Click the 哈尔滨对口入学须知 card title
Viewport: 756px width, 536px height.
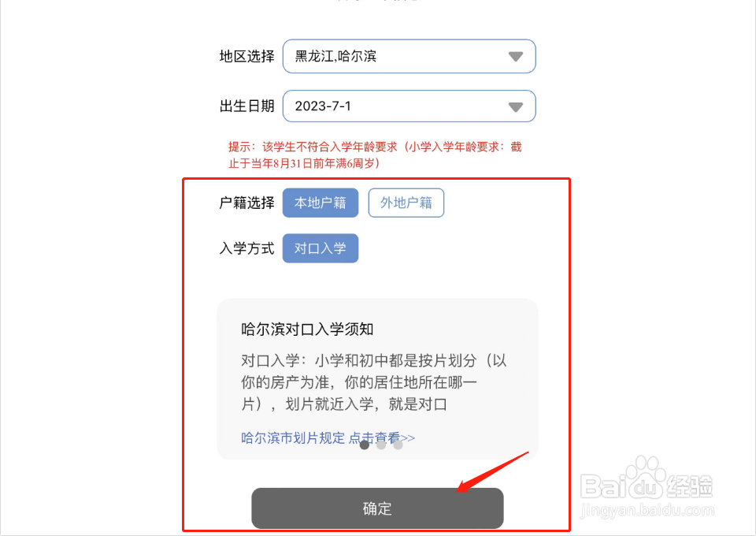pos(307,329)
